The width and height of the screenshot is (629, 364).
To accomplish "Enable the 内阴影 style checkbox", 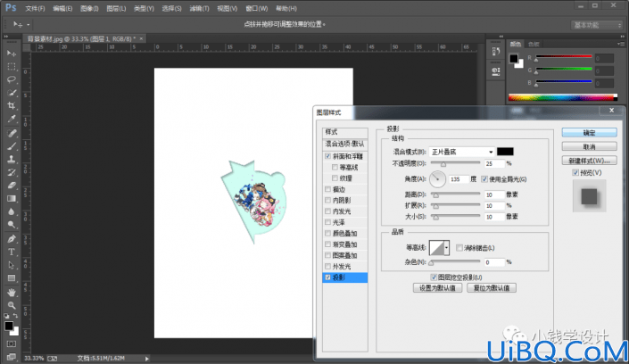I will [327, 200].
